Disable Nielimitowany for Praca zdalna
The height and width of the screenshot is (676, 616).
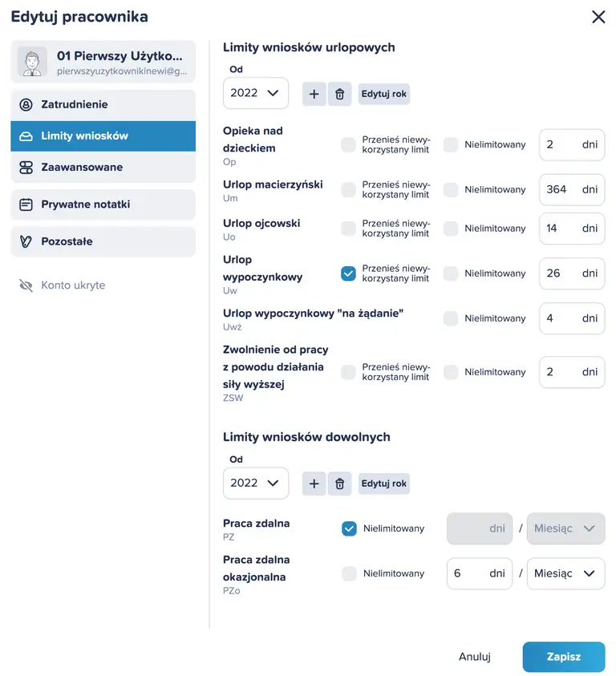tap(348, 528)
